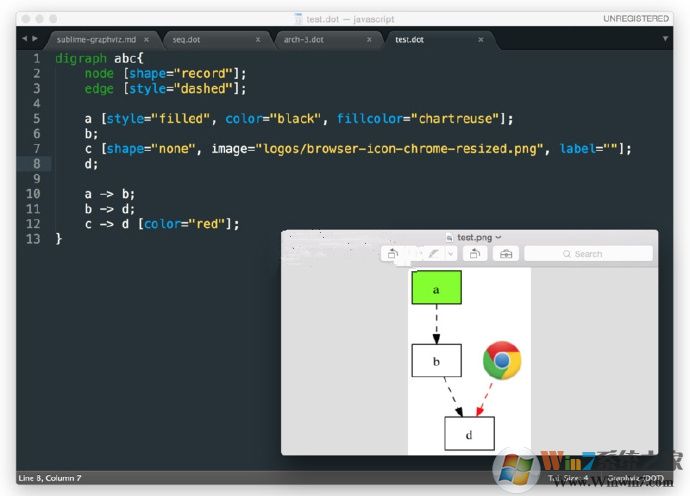Open the markup toolbox in Preview
This screenshot has height=496, width=690.
pos(507,254)
